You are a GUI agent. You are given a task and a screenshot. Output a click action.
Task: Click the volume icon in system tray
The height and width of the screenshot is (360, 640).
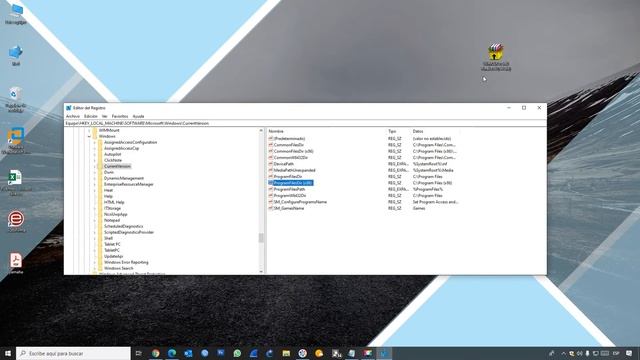coord(580,353)
